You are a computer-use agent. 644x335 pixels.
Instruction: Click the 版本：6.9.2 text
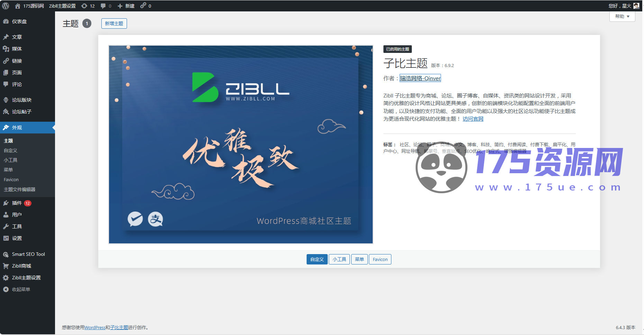[x=442, y=65]
